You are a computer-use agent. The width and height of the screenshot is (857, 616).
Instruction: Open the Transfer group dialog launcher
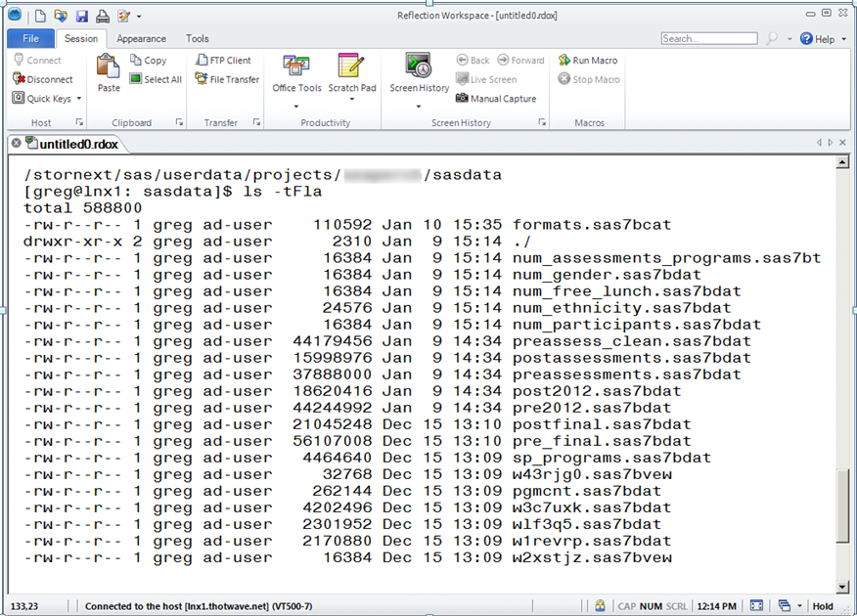pyautogui.click(x=257, y=122)
